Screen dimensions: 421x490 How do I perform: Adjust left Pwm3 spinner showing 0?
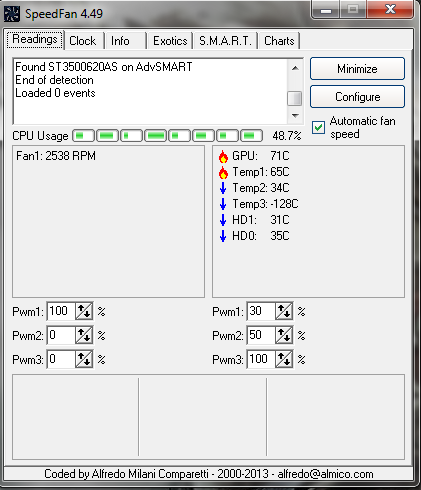point(84,359)
